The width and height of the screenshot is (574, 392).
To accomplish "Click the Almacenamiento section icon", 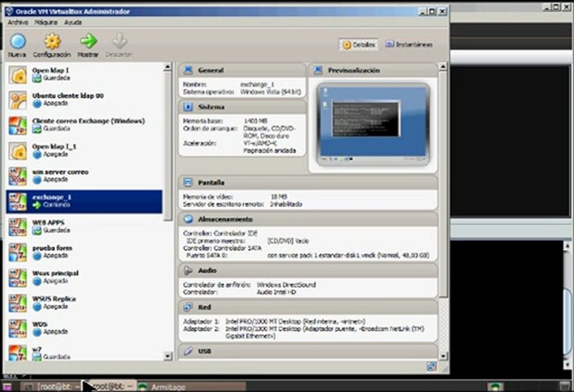I will click(x=188, y=219).
